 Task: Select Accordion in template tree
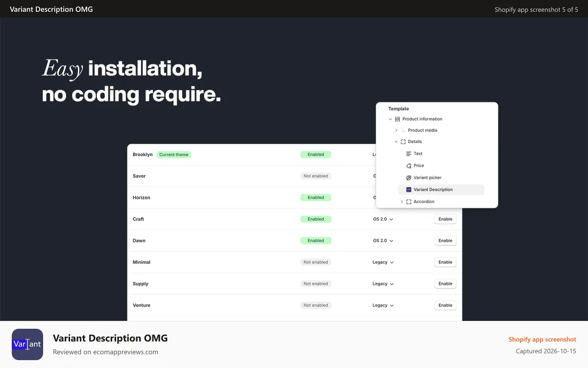pos(424,202)
